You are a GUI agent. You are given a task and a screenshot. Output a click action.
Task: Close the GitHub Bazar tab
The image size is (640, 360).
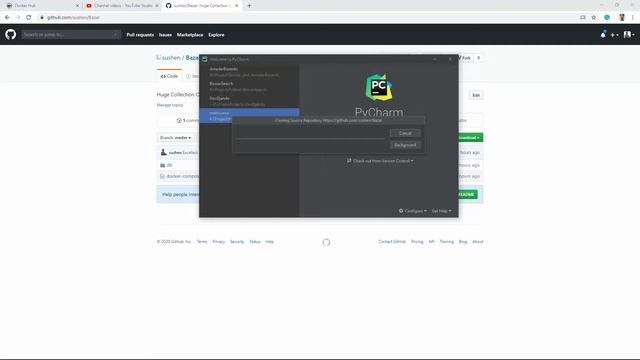237,6
